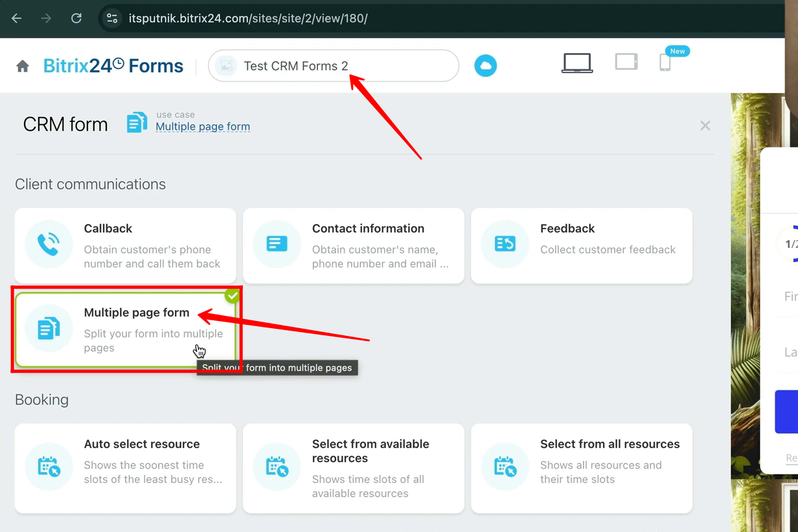The width and height of the screenshot is (798, 532).
Task: Open the Multiple page form use case link
Action: pos(203,127)
